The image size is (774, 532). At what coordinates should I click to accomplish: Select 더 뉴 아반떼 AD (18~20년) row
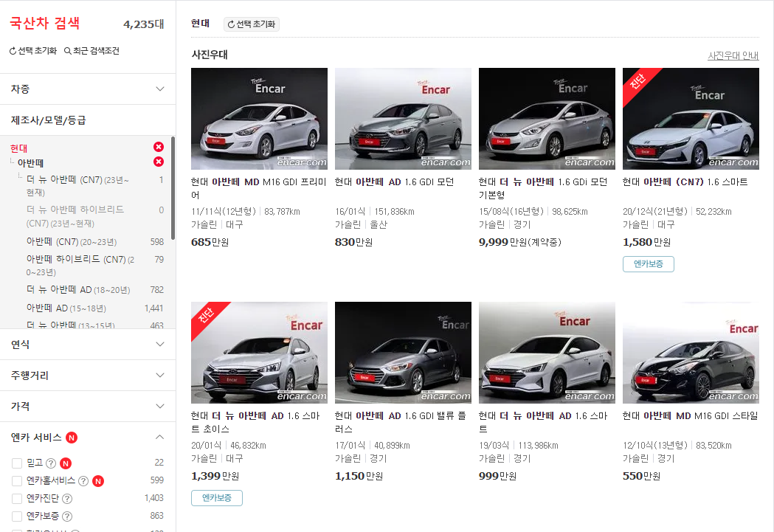[x=94, y=290]
